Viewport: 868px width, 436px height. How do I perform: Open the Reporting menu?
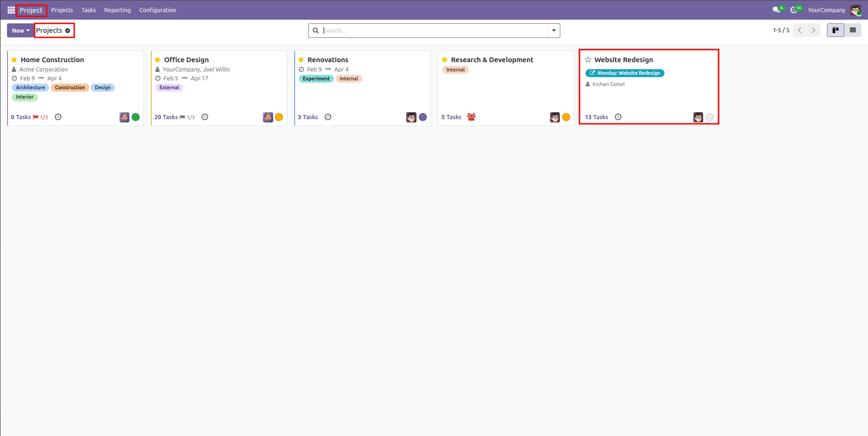click(x=117, y=10)
